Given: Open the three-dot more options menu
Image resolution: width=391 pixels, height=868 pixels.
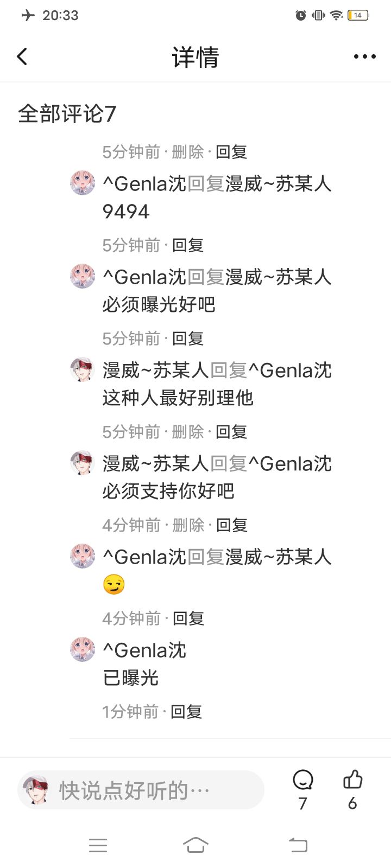Looking at the screenshot, I should pos(364,56).
